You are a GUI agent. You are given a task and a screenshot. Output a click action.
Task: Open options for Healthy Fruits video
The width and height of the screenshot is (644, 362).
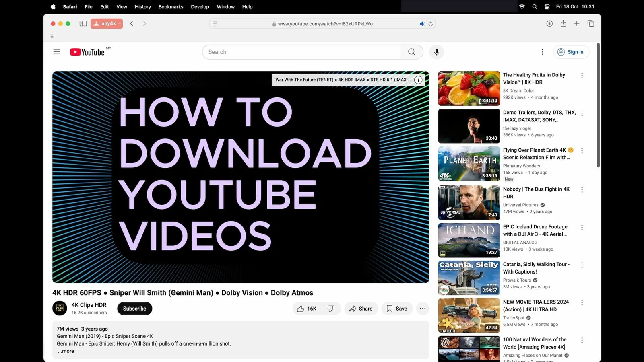point(582,76)
